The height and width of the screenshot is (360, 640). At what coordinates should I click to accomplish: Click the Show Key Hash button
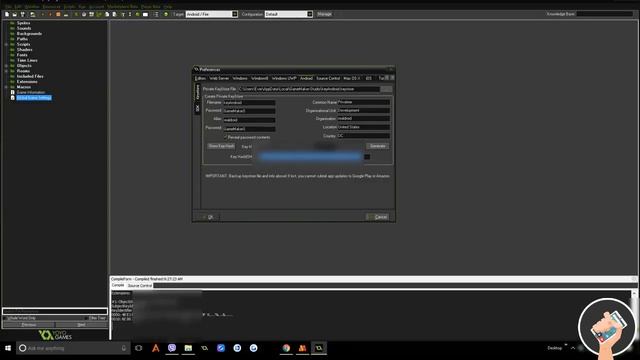(x=221, y=146)
